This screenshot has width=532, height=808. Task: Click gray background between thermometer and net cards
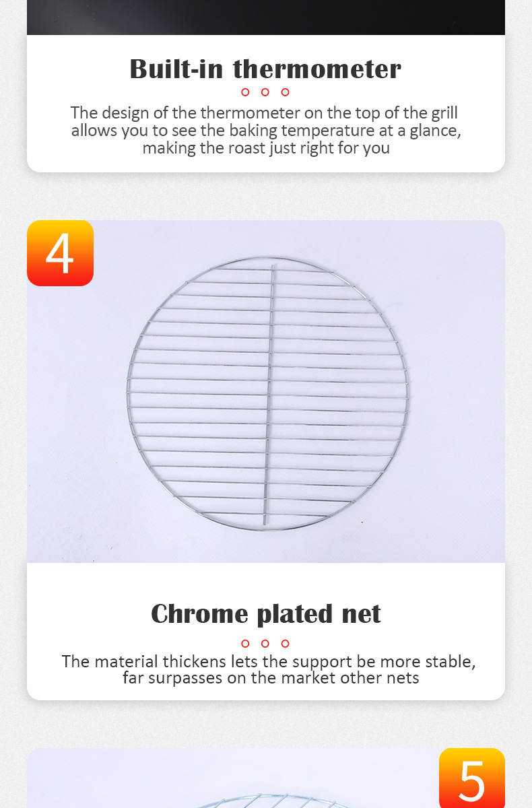click(x=266, y=196)
